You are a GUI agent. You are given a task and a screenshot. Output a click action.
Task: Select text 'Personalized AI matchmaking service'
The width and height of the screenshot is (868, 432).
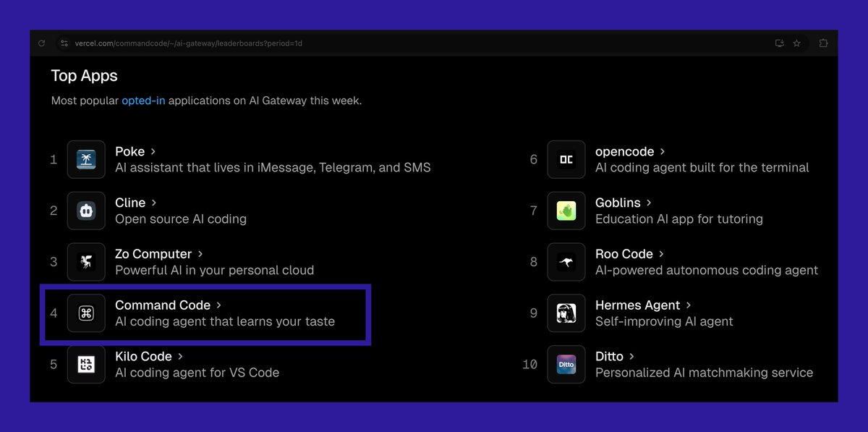tap(705, 373)
